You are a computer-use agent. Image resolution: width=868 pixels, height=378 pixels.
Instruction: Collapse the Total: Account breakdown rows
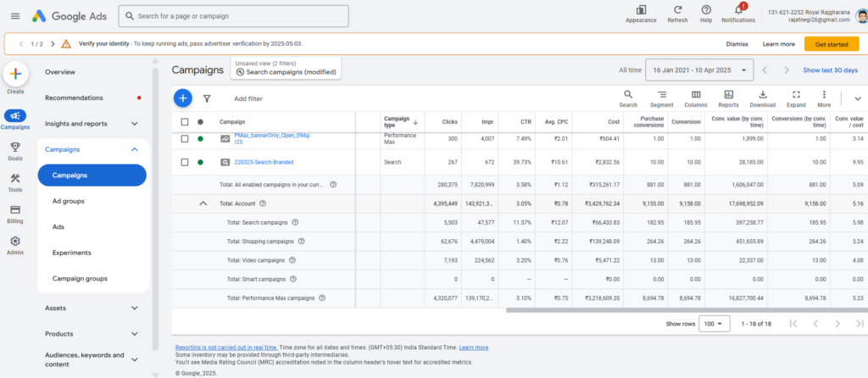click(x=203, y=203)
